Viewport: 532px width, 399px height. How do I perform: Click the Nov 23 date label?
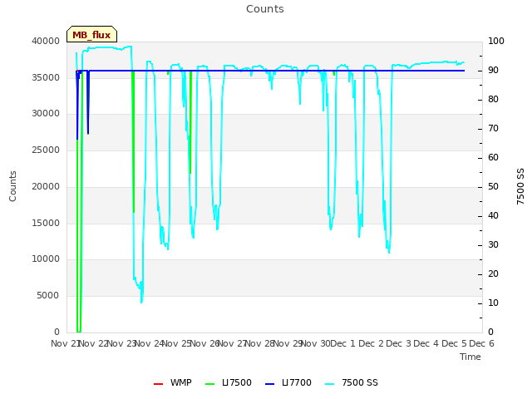click(121, 343)
